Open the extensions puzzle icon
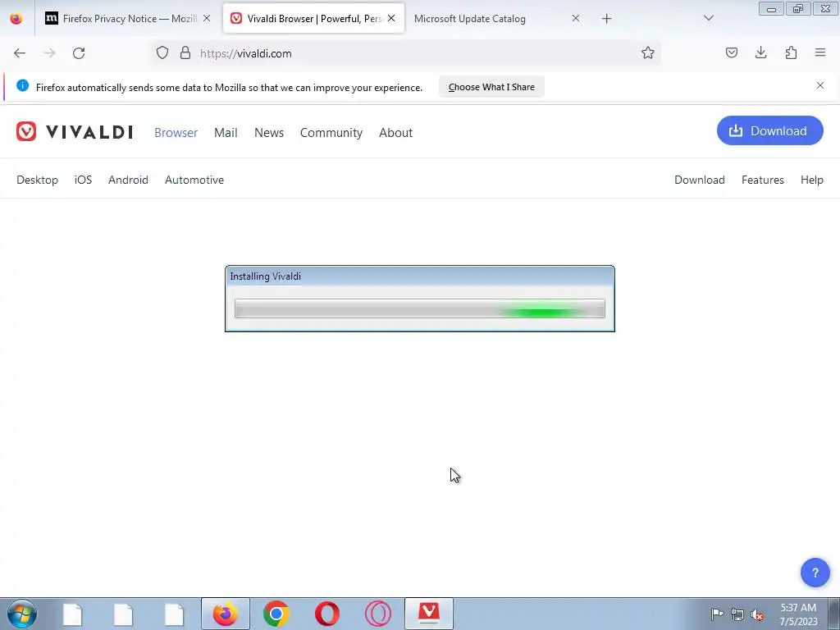This screenshot has height=630, width=840. [791, 52]
